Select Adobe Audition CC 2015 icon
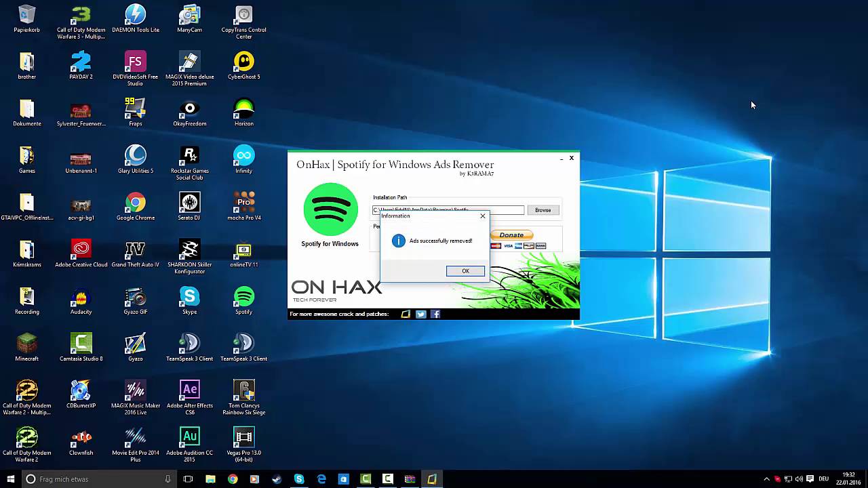Screen dimensions: 868x488 (190, 445)
